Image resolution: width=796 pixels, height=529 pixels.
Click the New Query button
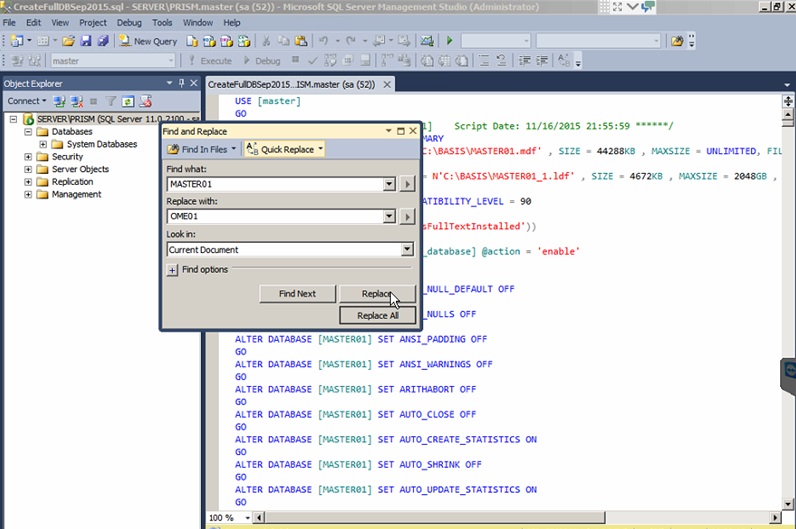click(148, 41)
